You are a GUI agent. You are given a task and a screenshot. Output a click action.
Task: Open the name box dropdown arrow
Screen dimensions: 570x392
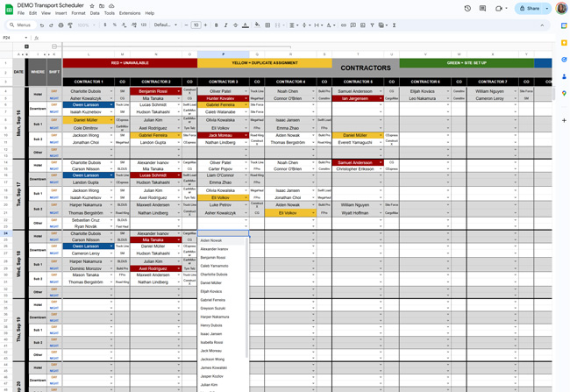point(25,38)
